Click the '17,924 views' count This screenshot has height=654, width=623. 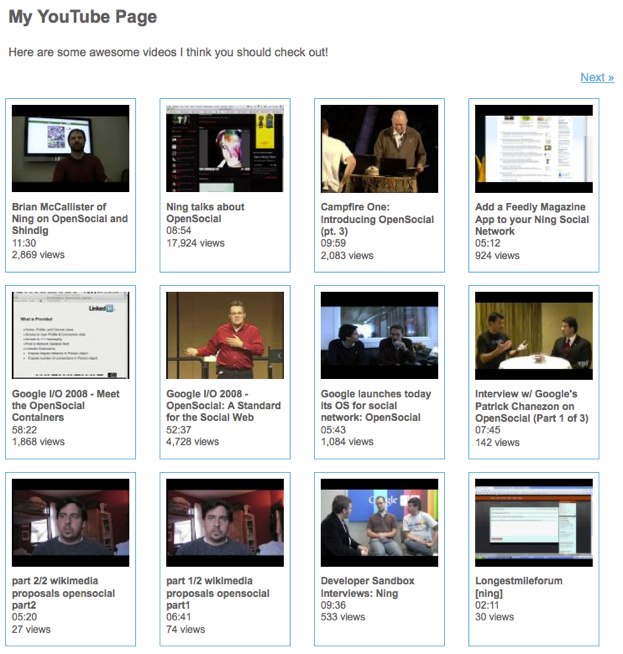pos(195,243)
